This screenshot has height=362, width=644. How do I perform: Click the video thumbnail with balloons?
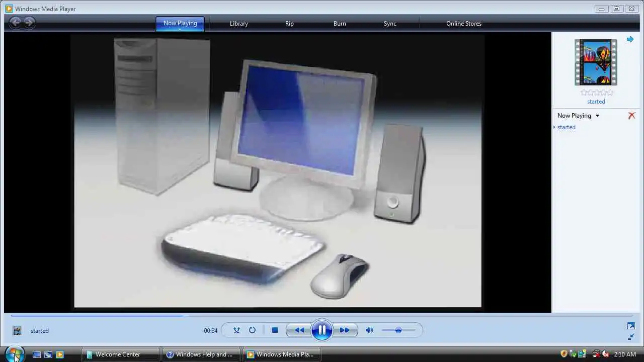click(x=596, y=62)
